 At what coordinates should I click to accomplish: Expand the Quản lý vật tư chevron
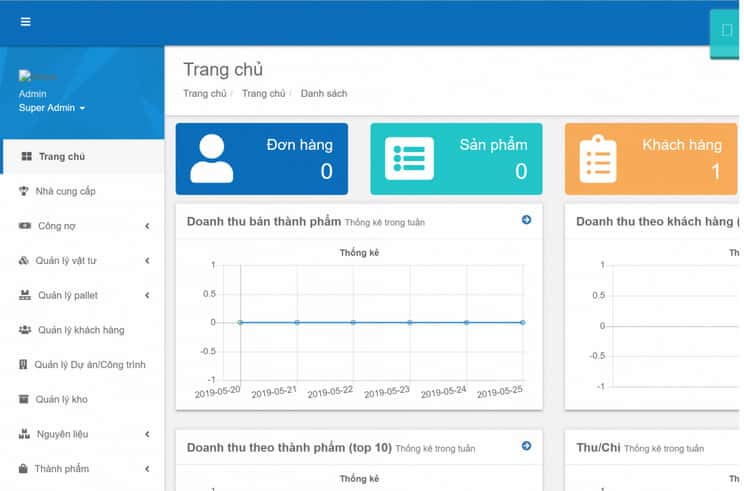click(x=147, y=261)
